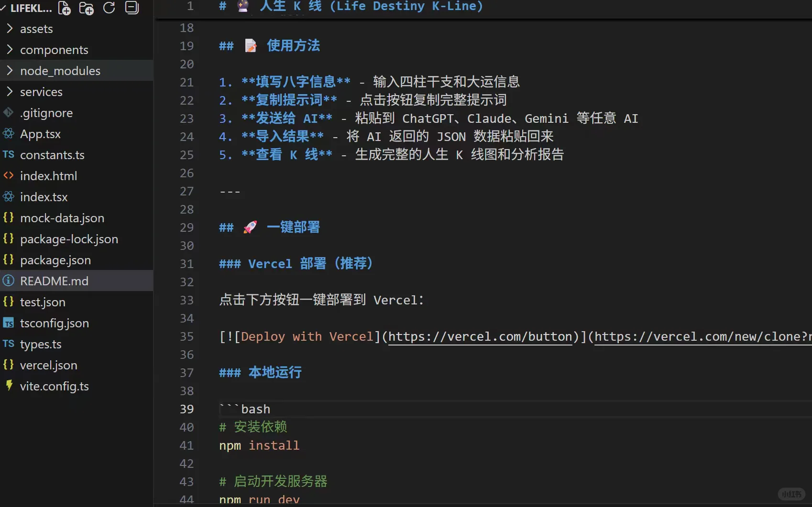Expand the assets folder
Viewport: 812px width, 507px height.
[x=9, y=29]
